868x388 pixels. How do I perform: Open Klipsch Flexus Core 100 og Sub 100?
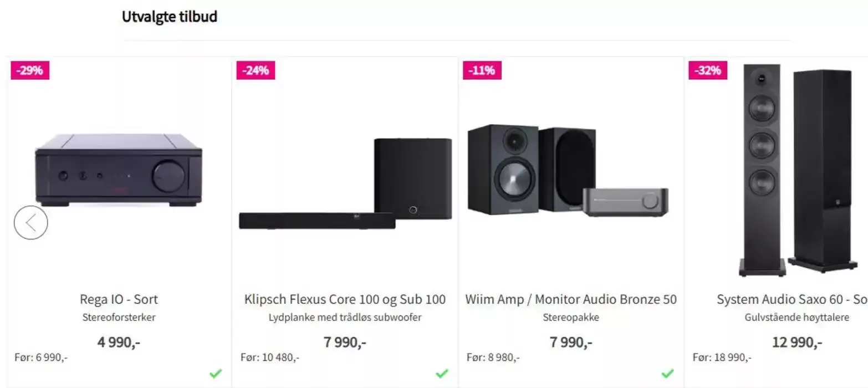coord(345,300)
